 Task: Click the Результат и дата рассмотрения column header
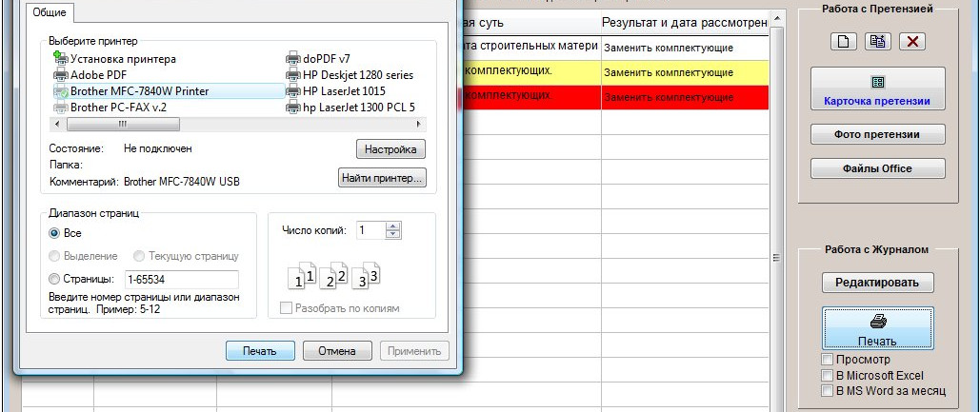point(685,23)
